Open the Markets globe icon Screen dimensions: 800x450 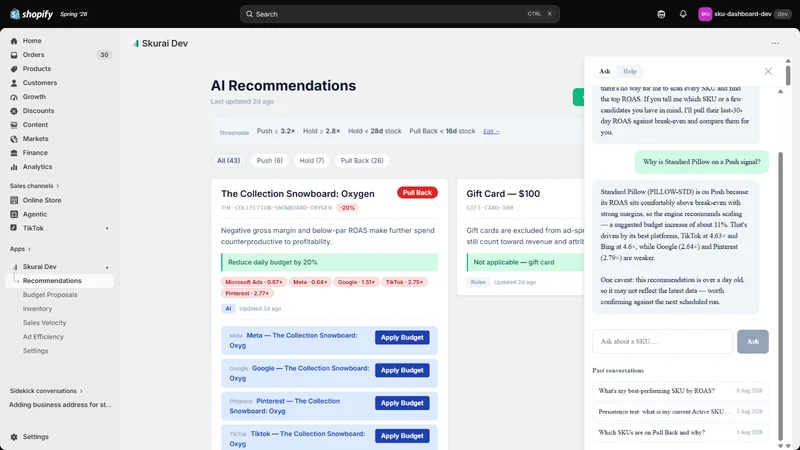(x=14, y=139)
